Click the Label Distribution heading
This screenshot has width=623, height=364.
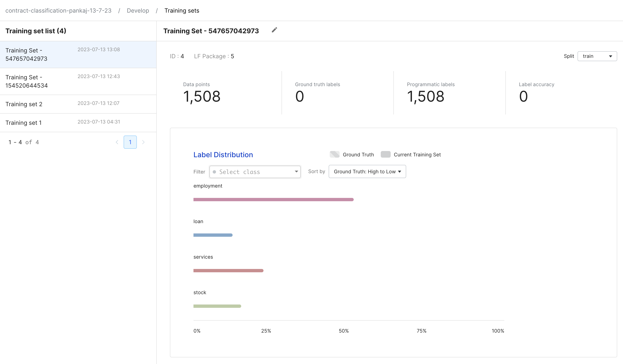(x=223, y=155)
